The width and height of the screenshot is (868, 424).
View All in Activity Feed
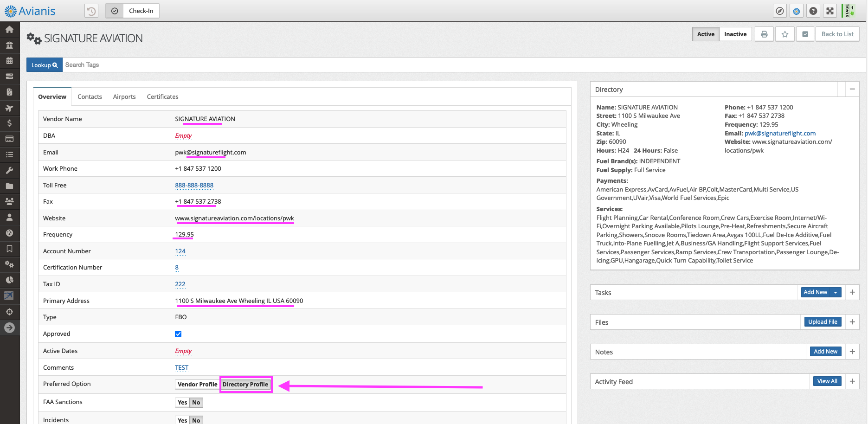(x=827, y=381)
